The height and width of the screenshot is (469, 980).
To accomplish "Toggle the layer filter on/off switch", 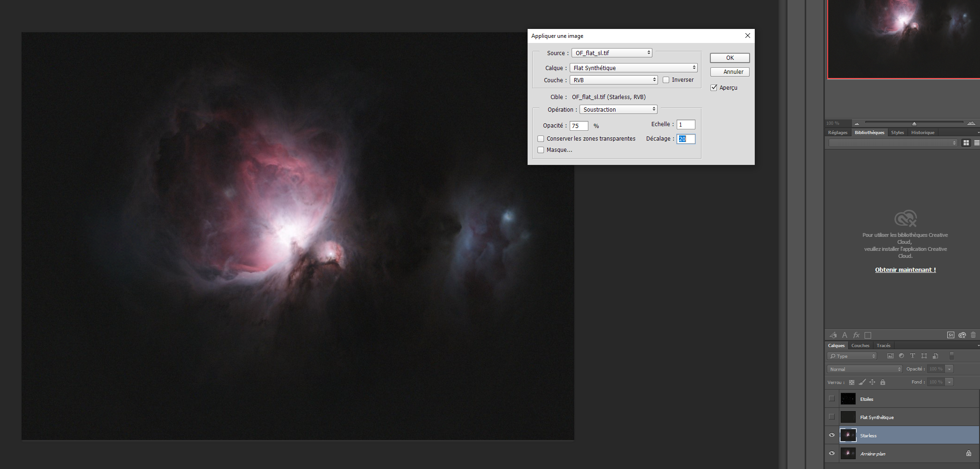I will [x=951, y=356].
